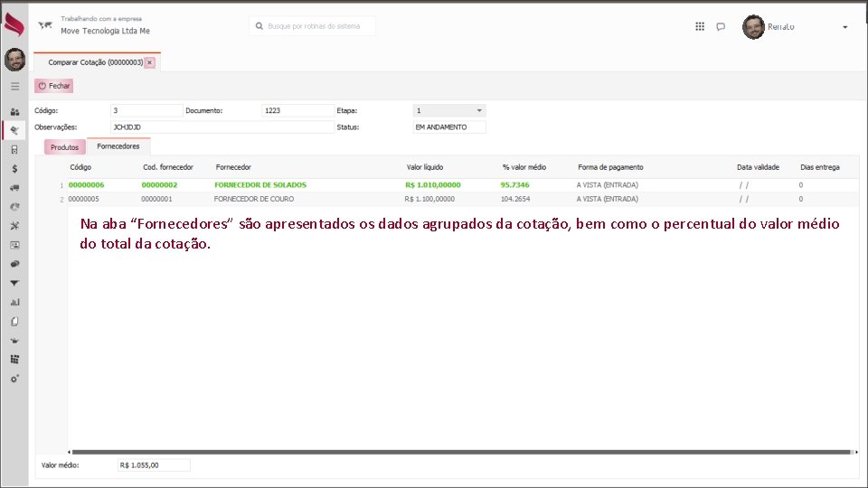
Task: Open the pie chart sidebar icon
Action: [x=15, y=206]
